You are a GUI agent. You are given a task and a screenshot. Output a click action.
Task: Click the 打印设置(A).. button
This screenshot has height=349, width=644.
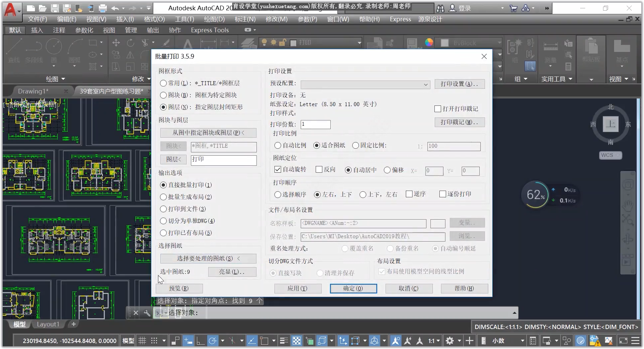459,84
